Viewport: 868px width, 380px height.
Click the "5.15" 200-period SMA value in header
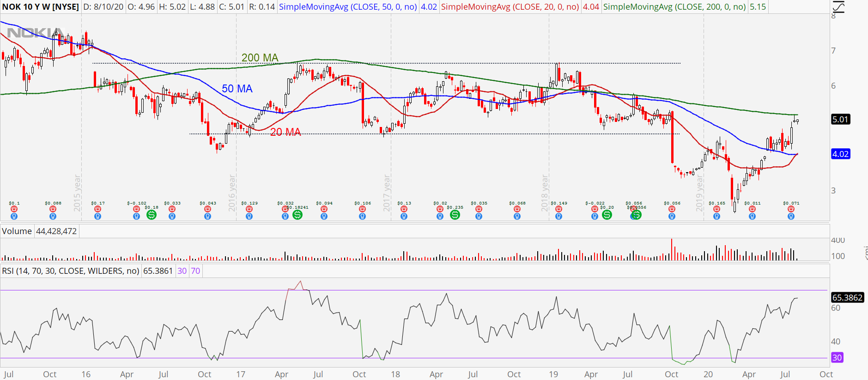[758, 7]
